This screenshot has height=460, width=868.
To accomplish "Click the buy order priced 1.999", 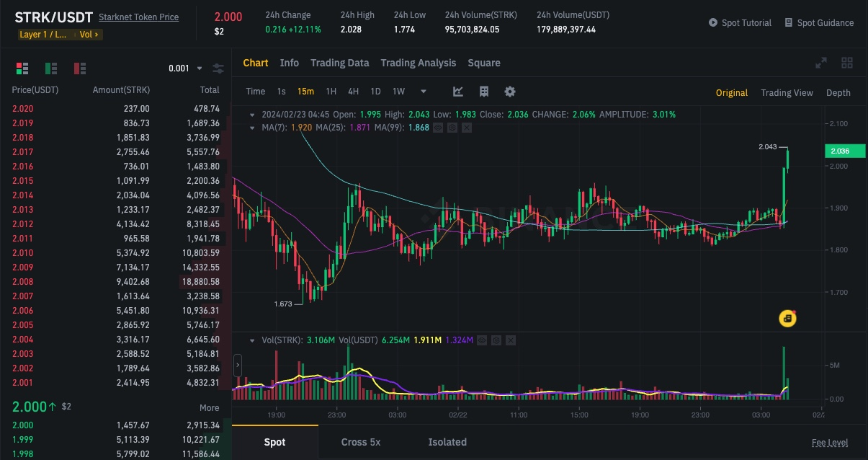I will point(116,440).
